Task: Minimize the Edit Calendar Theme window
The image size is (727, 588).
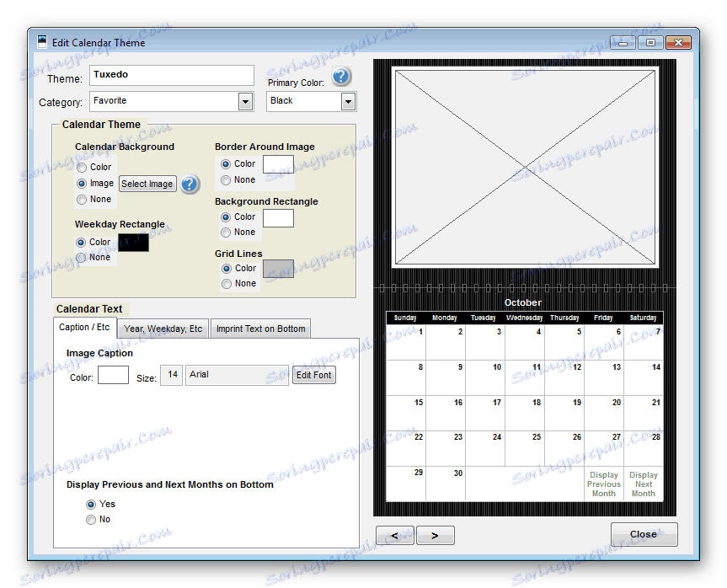Action: click(x=623, y=43)
